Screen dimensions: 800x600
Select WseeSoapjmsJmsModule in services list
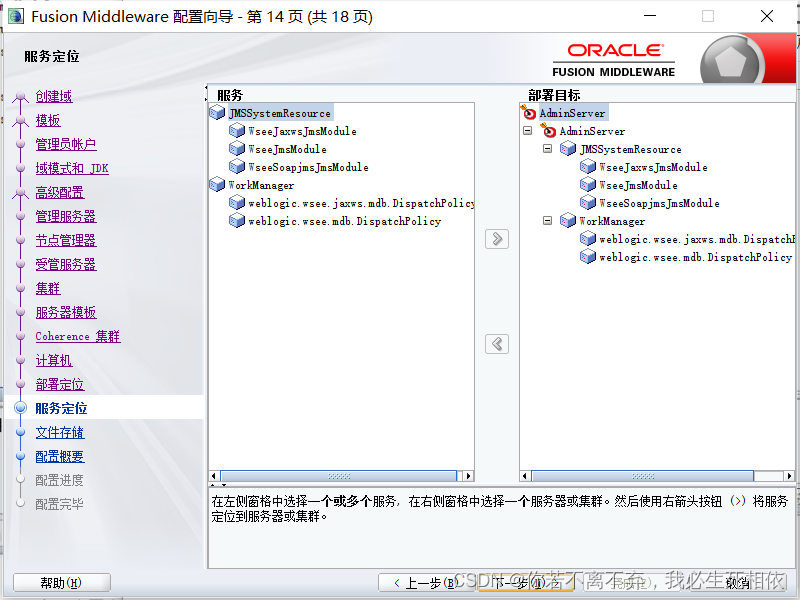[308, 167]
